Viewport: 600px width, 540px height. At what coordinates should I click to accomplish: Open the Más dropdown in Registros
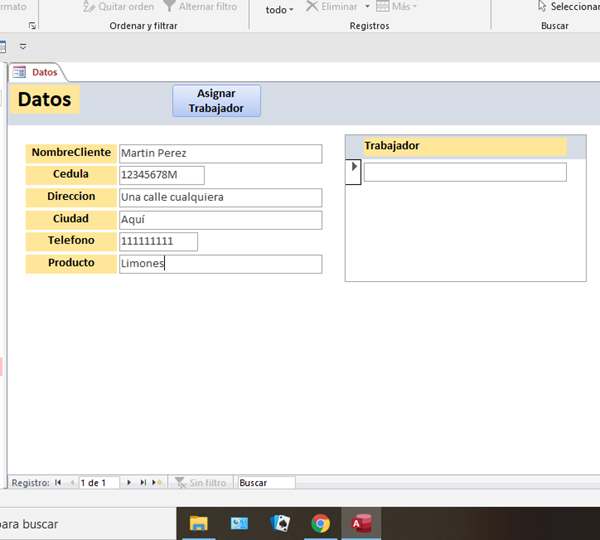pos(397,7)
